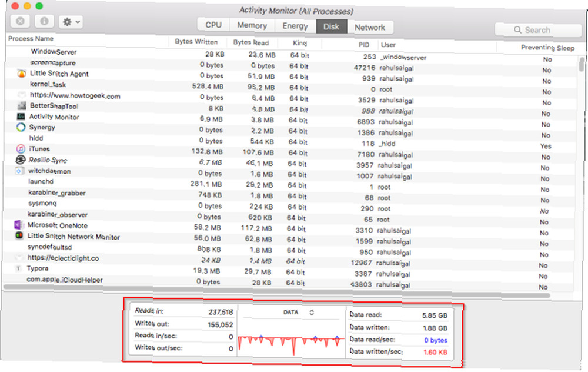Click the 528.4 MB bytes written value
The width and height of the screenshot is (588, 372).
pos(208,87)
